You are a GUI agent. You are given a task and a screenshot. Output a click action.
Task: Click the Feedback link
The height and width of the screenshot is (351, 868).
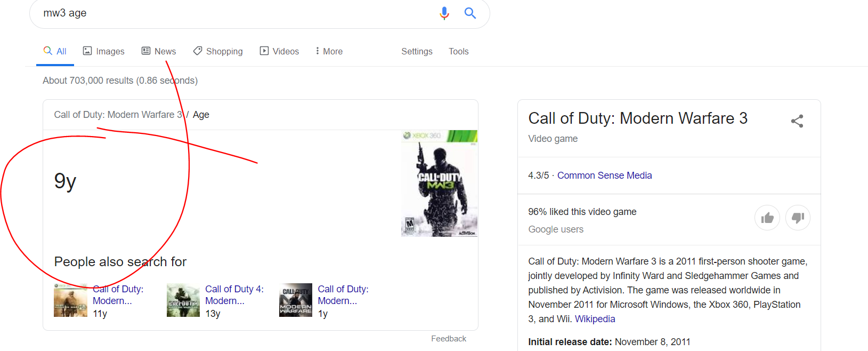(x=449, y=339)
